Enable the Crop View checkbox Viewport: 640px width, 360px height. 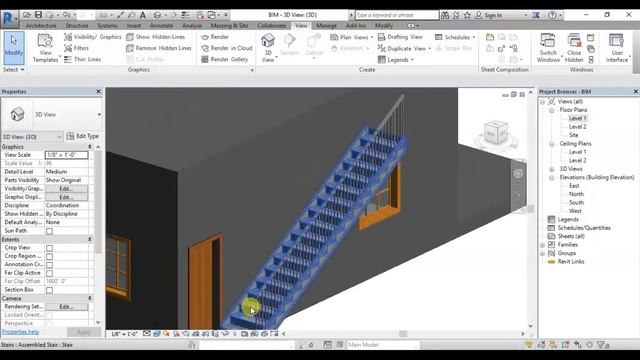pos(49,248)
